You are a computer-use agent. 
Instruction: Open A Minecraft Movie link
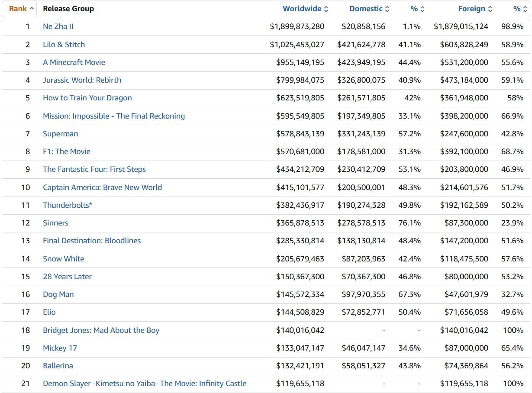coord(74,62)
